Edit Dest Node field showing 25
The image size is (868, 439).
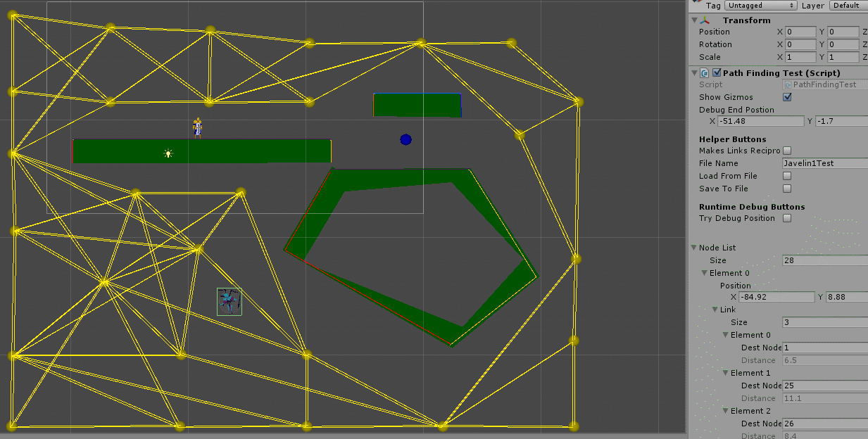point(825,386)
